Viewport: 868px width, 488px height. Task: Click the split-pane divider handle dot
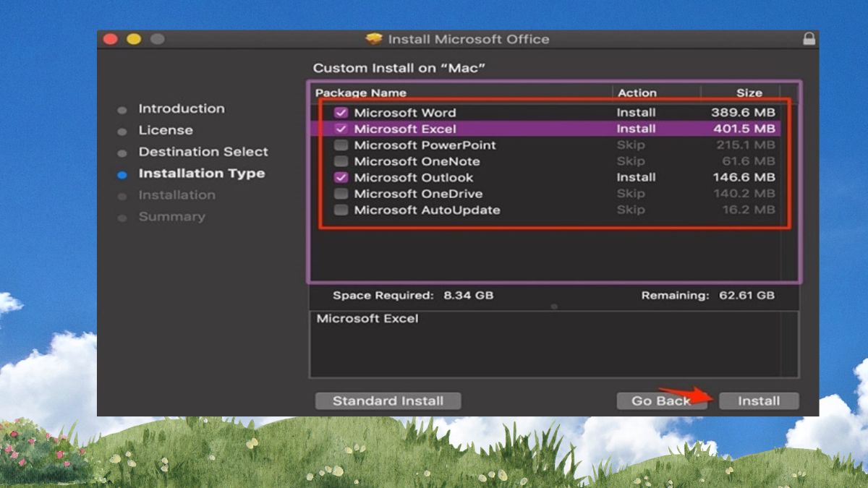(x=554, y=307)
